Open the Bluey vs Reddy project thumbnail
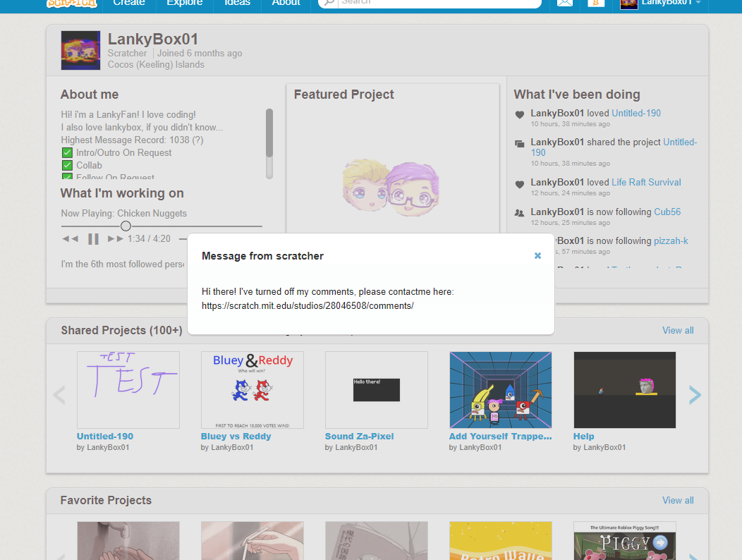742x560 pixels. 253,390
